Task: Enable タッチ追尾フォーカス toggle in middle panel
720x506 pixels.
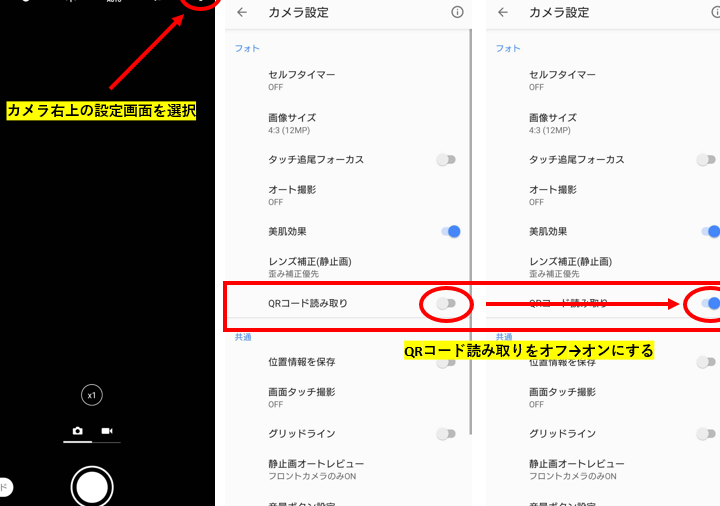Action: [x=446, y=159]
